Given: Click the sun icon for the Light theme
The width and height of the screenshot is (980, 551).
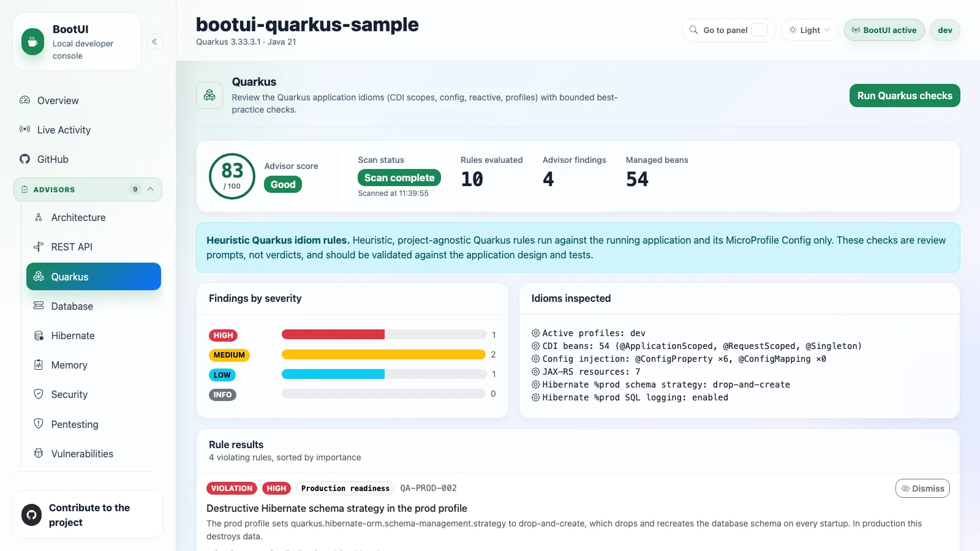Looking at the screenshot, I should point(793,29).
